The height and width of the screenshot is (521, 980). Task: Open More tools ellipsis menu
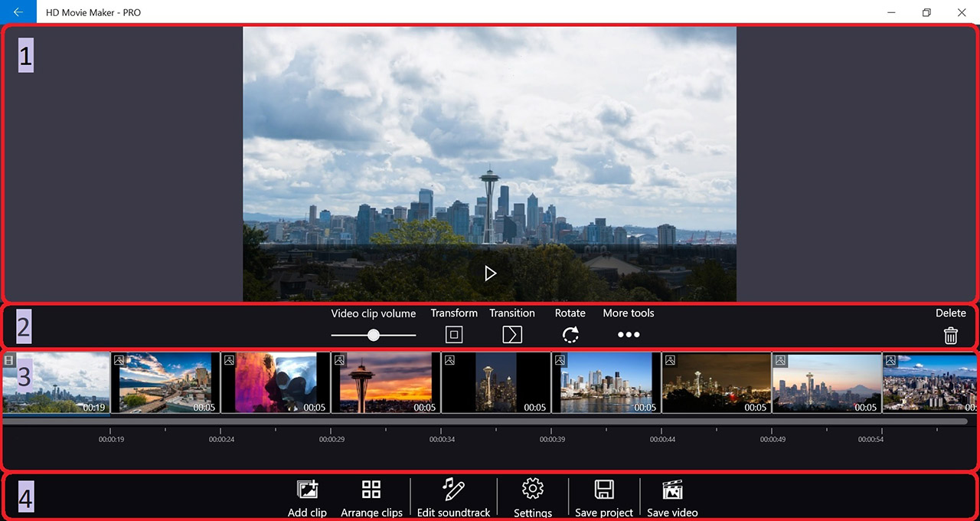tap(628, 335)
